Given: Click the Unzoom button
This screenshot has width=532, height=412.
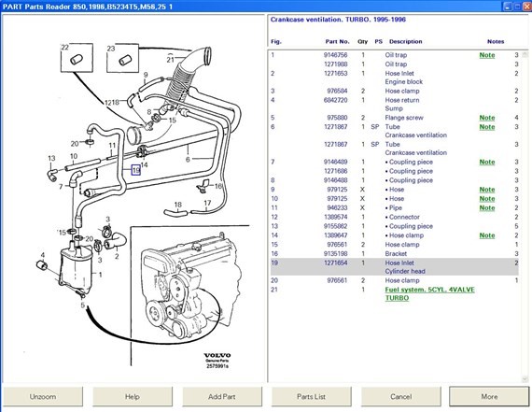Looking at the screenshot, I should point(43,396).
